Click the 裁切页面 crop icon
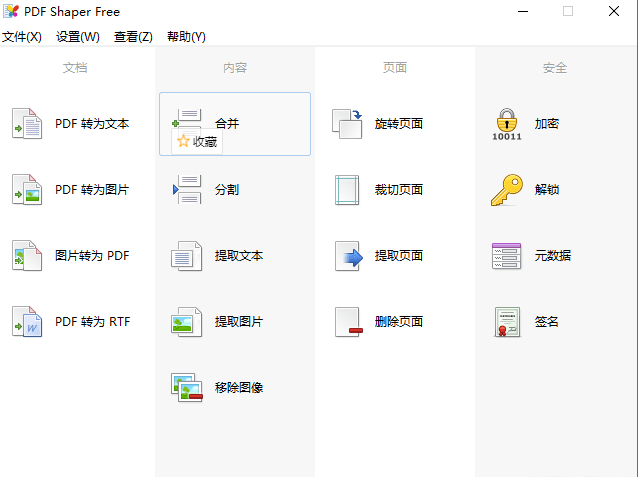 347,189
